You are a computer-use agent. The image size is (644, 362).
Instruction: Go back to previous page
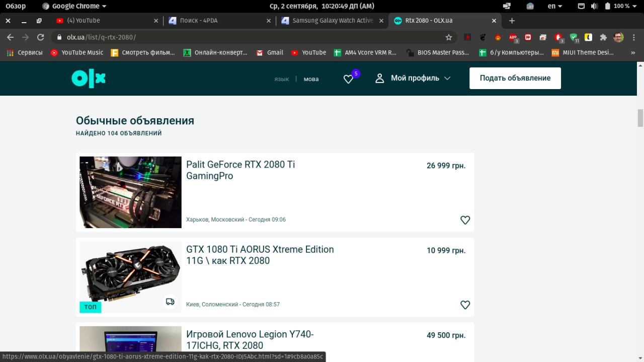(x=10, y=37)
